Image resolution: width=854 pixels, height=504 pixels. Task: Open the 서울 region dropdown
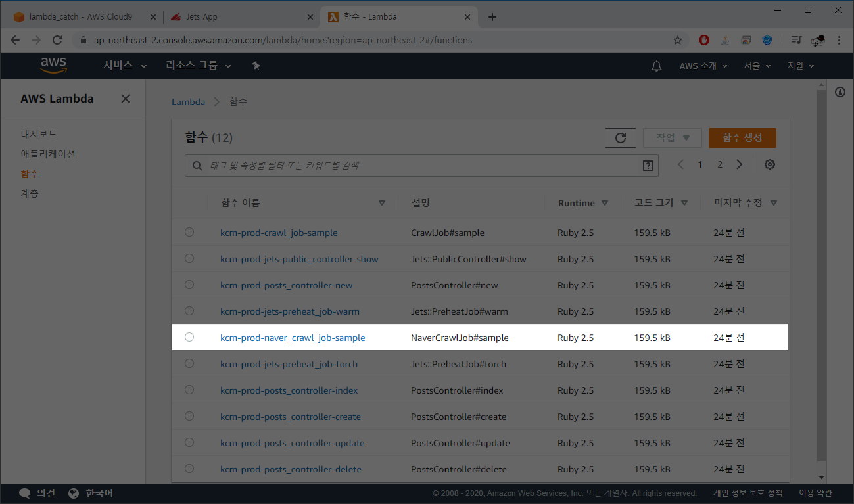757,66
